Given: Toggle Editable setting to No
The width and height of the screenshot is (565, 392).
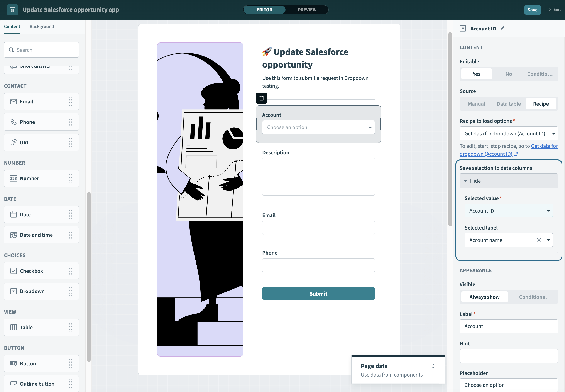Looking at the screenshot, I should pos(508,73).
